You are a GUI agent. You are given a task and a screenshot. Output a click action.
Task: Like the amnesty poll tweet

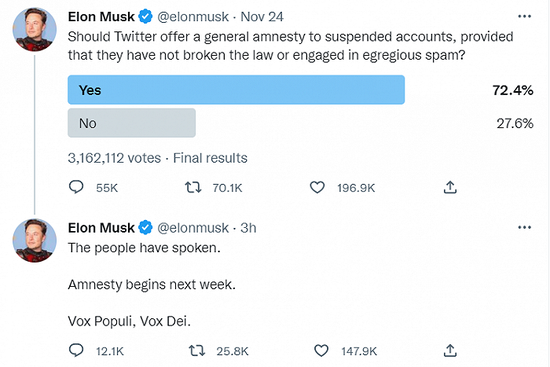coord(317,187)
